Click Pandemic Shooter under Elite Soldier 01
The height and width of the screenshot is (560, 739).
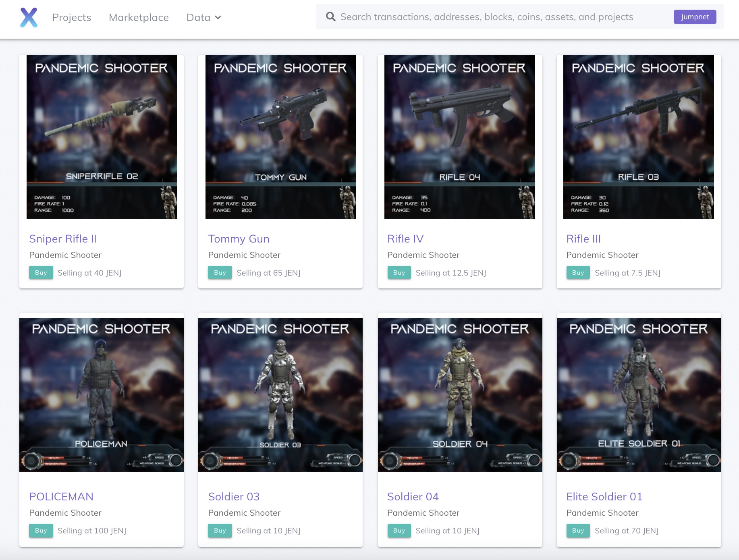coord(602,513)
